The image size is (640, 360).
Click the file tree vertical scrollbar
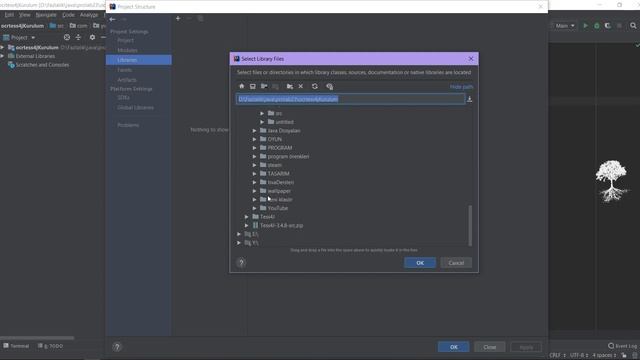(x=470, y=225)
